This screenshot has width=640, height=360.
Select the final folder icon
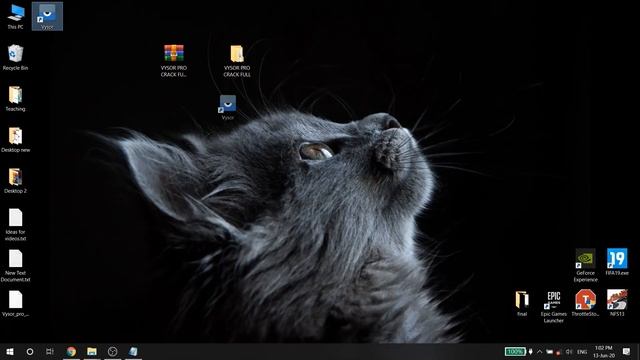522,303
